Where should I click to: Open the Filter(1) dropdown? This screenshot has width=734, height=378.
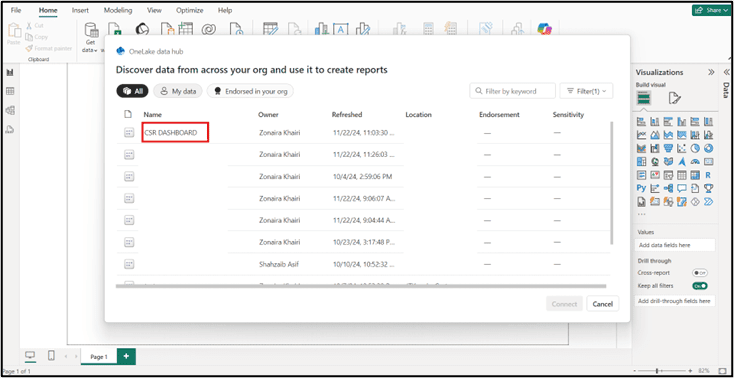pos(586,91)
